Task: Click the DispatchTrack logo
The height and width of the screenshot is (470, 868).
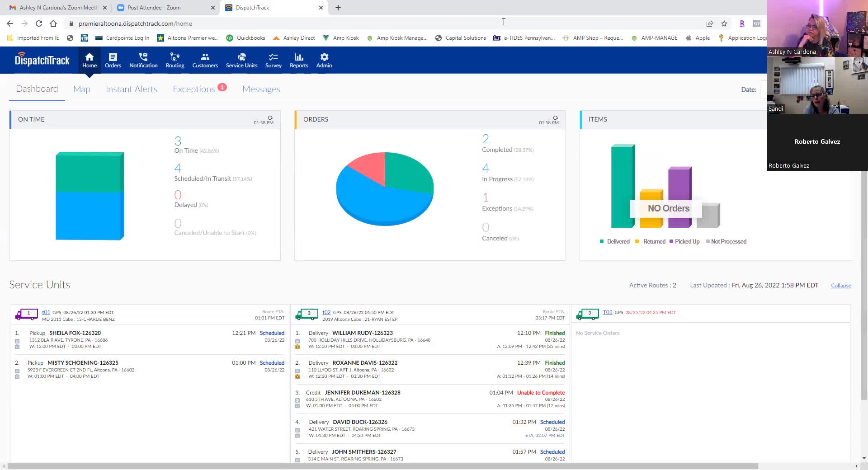Action: click(42, 60)
